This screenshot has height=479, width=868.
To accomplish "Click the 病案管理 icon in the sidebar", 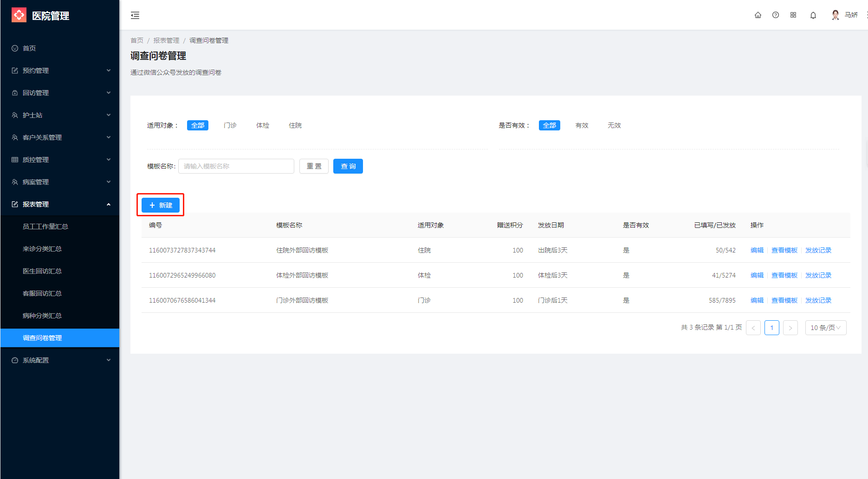I will [15, 182].
